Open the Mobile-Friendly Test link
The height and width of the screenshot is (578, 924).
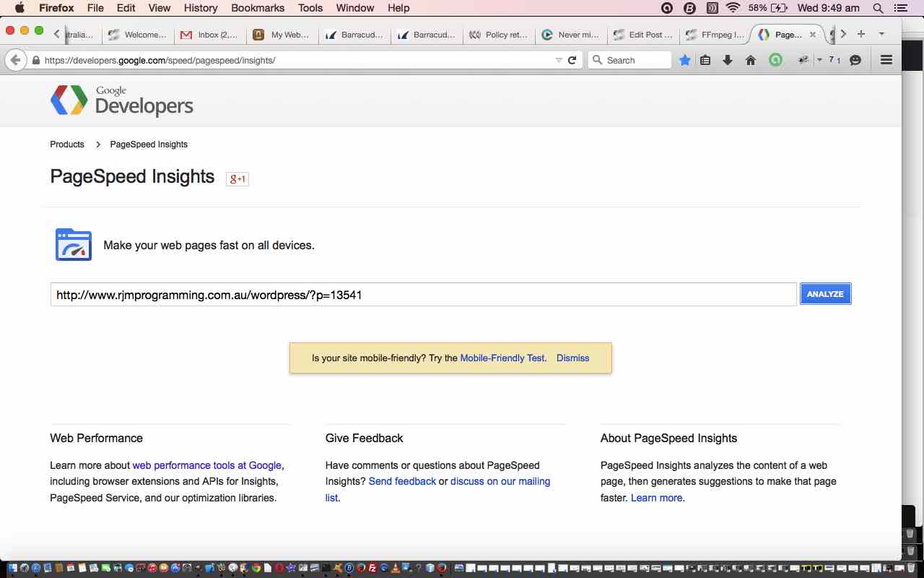point(502,358)
